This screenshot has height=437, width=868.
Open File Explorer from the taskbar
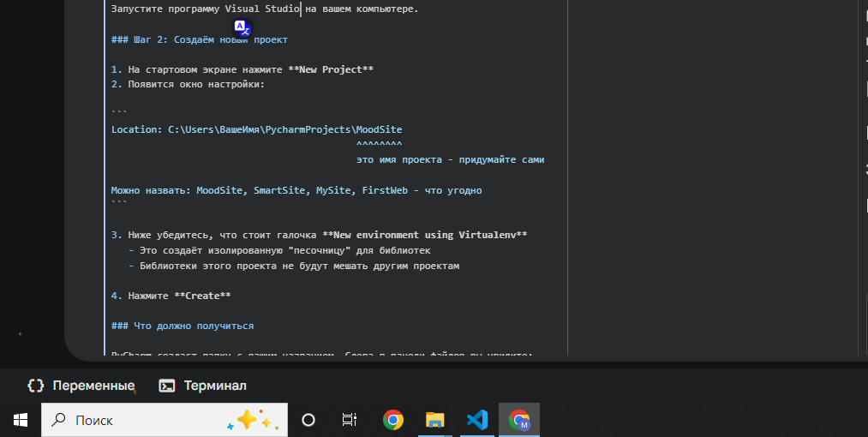(435, 421)
